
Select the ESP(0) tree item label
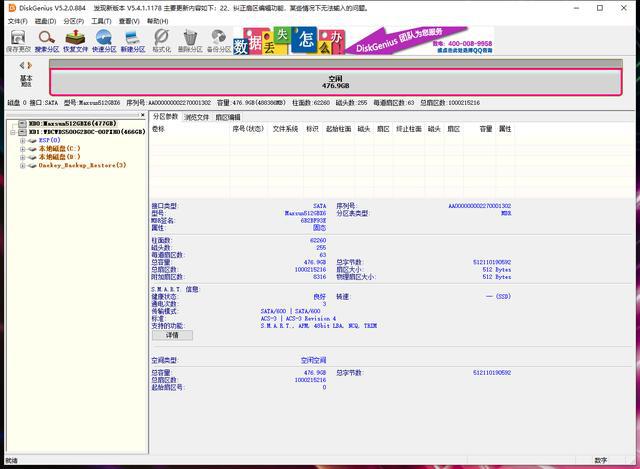click(49, 140)
